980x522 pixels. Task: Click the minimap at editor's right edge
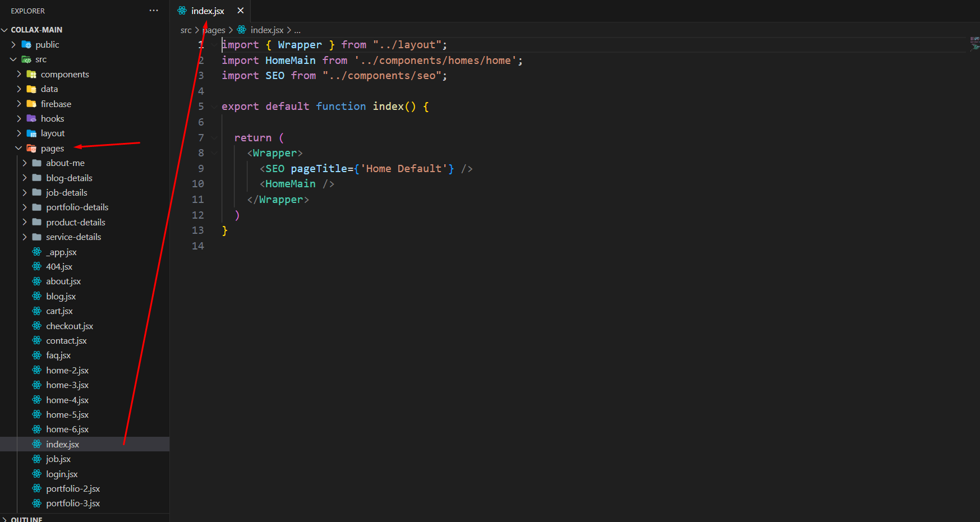click(x=974, y=44)
